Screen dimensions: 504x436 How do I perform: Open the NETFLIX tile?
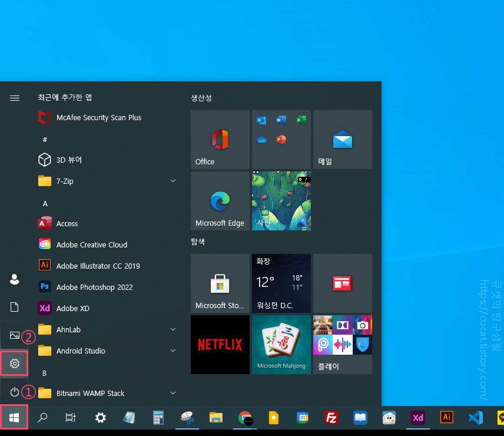(x=220, y=344)
